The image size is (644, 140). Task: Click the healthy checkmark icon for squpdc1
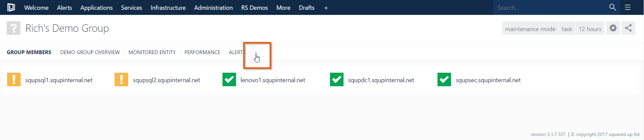[337, 80]
